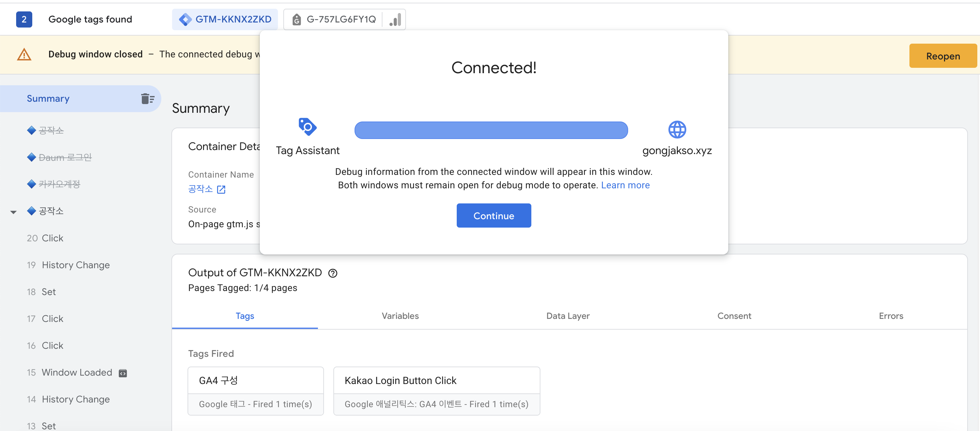Select the Consent tab
The image size is (980, 431).
point(734,316)
